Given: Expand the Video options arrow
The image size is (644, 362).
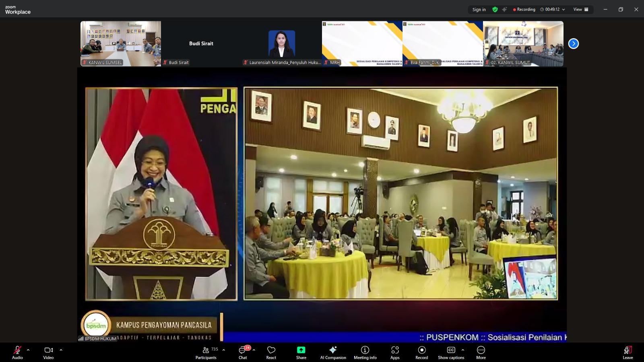Looking at the screenshot, I should point(61,350).
